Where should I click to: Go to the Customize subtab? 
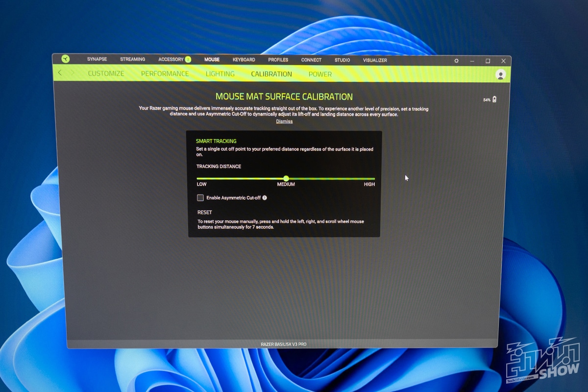point(106,73)
